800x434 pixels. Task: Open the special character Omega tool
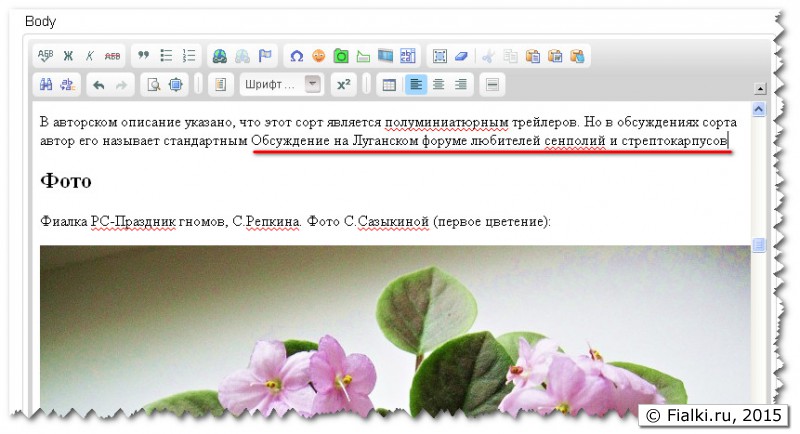click(297, 56)
